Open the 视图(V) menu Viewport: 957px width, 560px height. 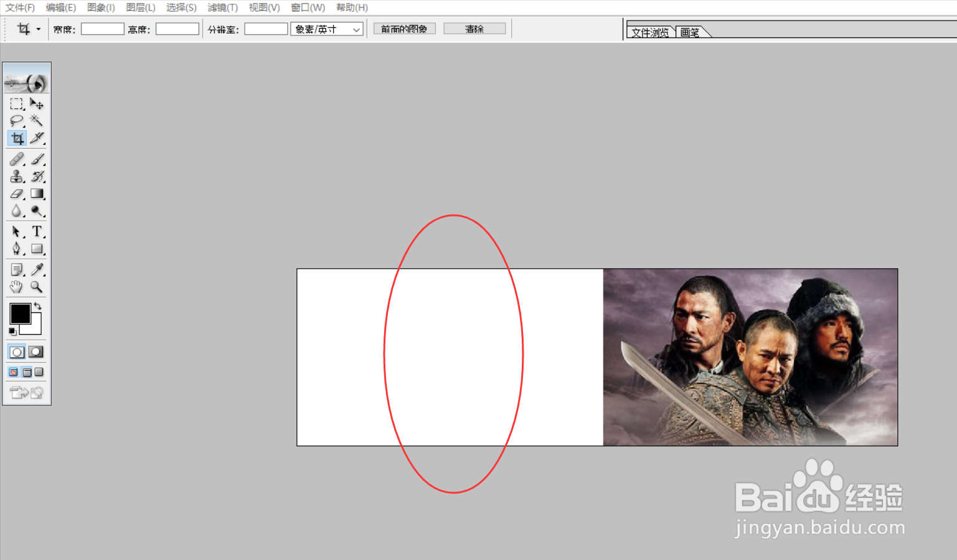[x=264, y=7]
